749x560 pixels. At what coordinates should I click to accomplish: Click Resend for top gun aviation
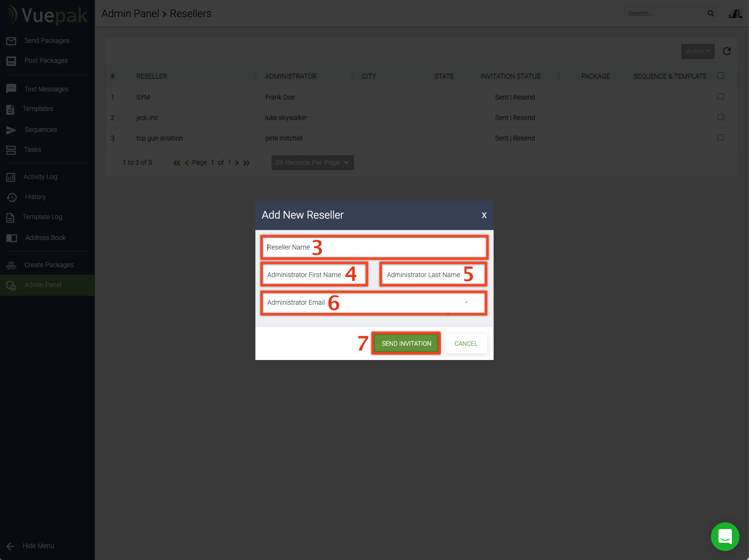[x=524, y=138]
